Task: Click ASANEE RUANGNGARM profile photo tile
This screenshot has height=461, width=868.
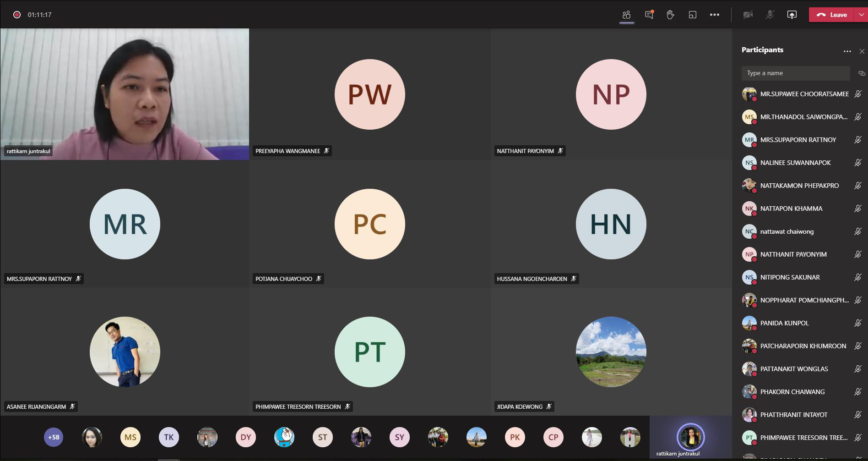Action: tap(125, 352)
